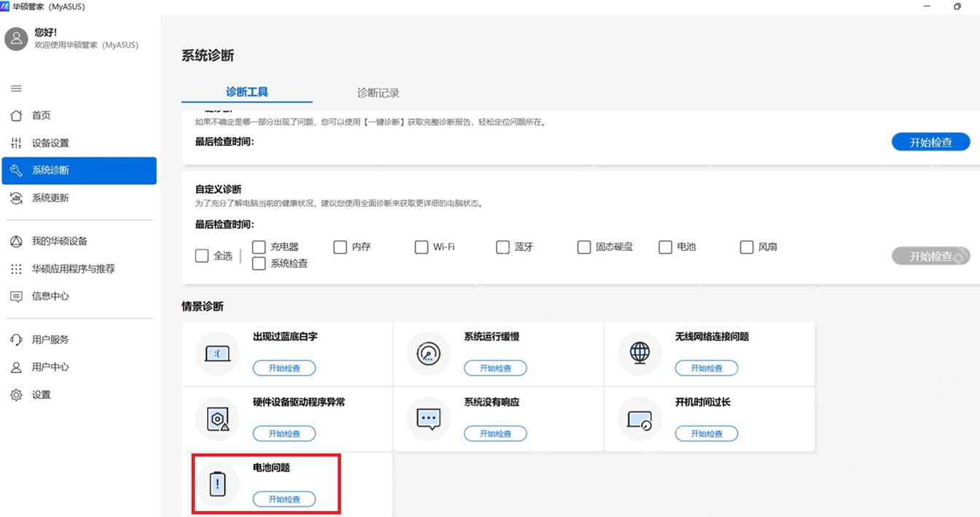This screenshot has width=980, height=517.
Task: Click the chat bubble icon for 系统没有响应
Action: pos(429,419)
